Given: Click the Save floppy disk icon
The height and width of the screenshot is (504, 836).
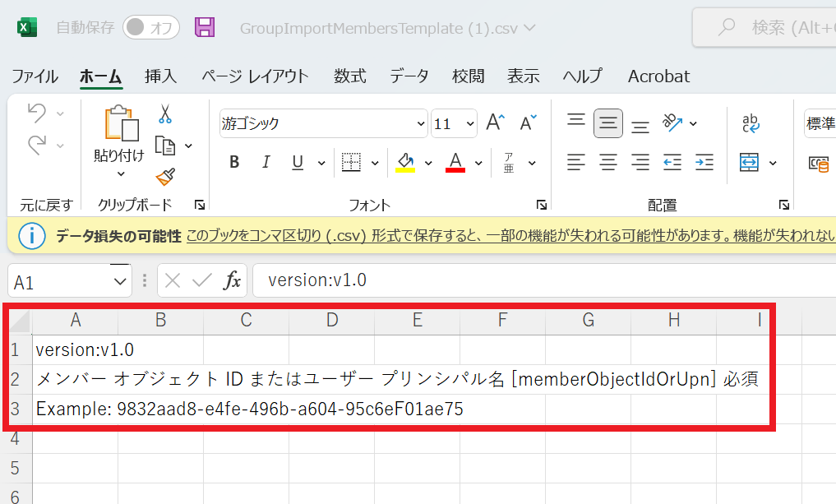Looking at the screenshot, I should click(205, 27).
